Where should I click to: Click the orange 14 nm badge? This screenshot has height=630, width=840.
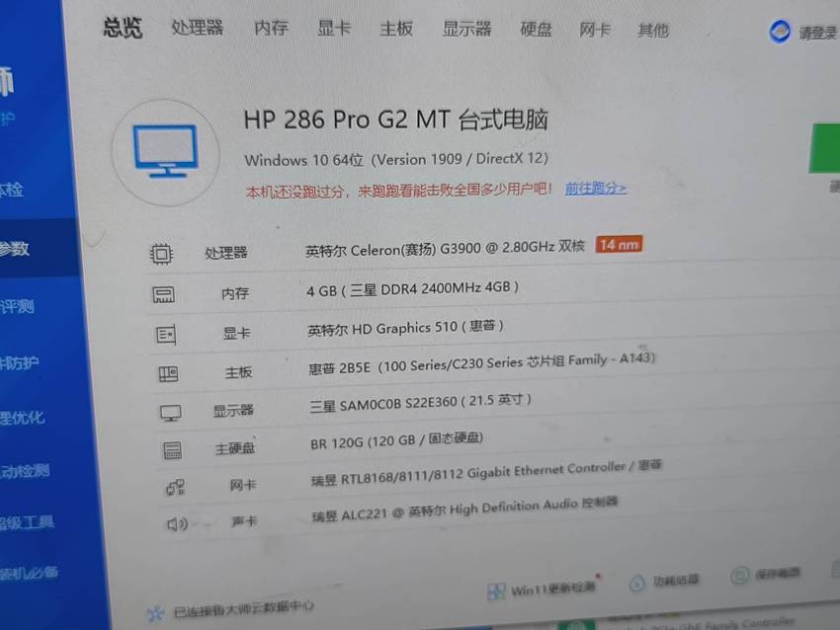[619, 245]
